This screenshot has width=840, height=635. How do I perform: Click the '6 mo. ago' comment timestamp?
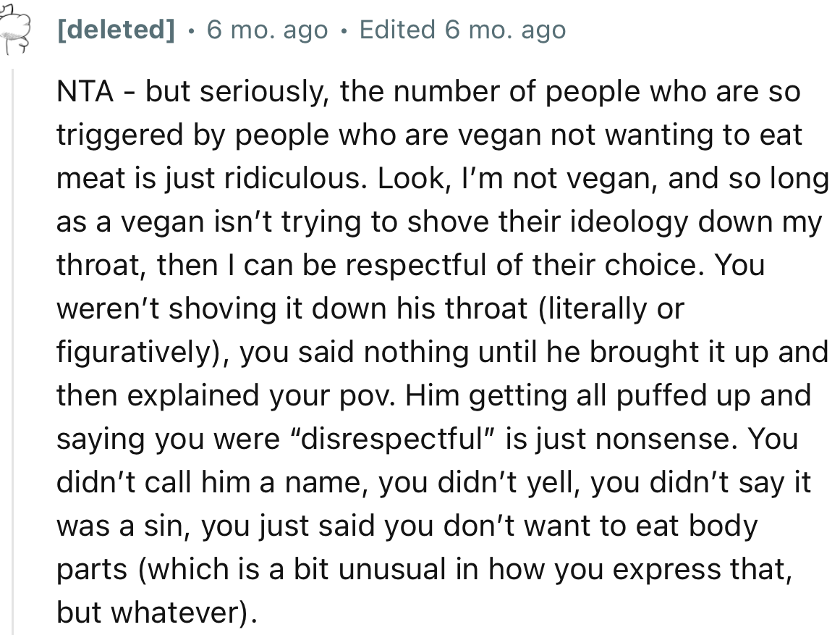tap(267, 30)
